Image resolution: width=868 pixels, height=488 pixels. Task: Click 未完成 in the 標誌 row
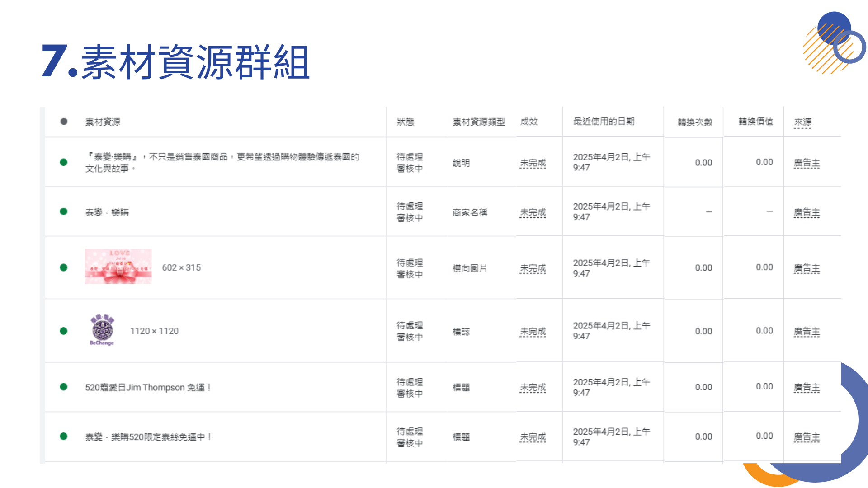coord(533,332)
